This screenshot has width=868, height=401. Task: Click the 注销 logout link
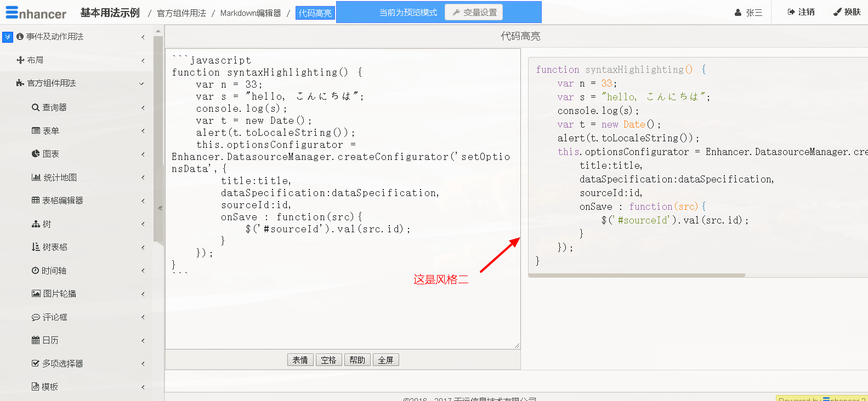[x=801, y=12]
